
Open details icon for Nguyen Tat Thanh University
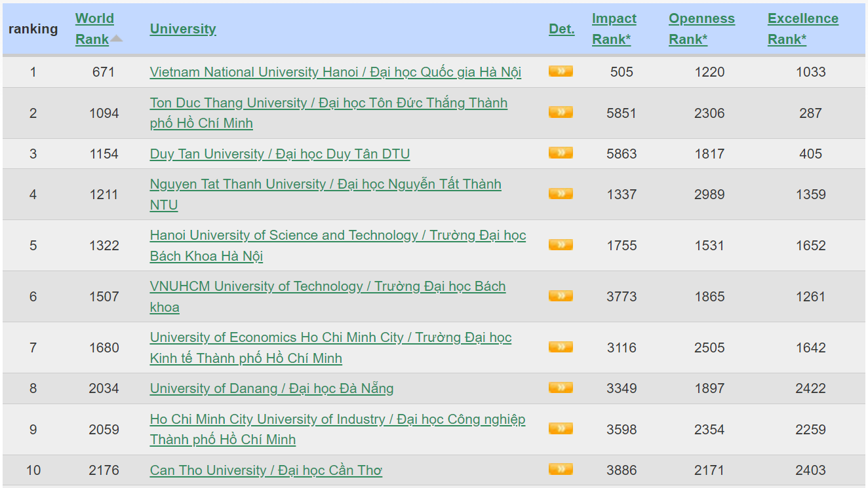pyautogui.click(x=561, y=194)
